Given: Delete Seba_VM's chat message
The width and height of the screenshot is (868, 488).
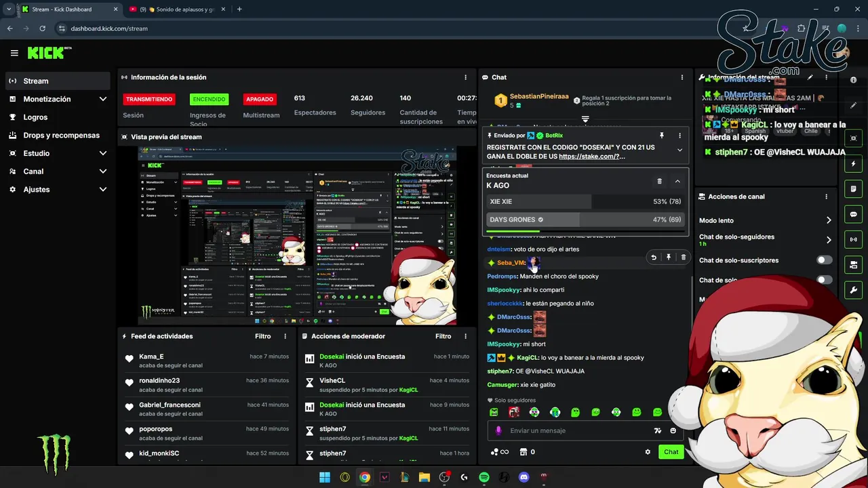Looking at the screenshot, I should pyautogui.click(x=683, y=257).
